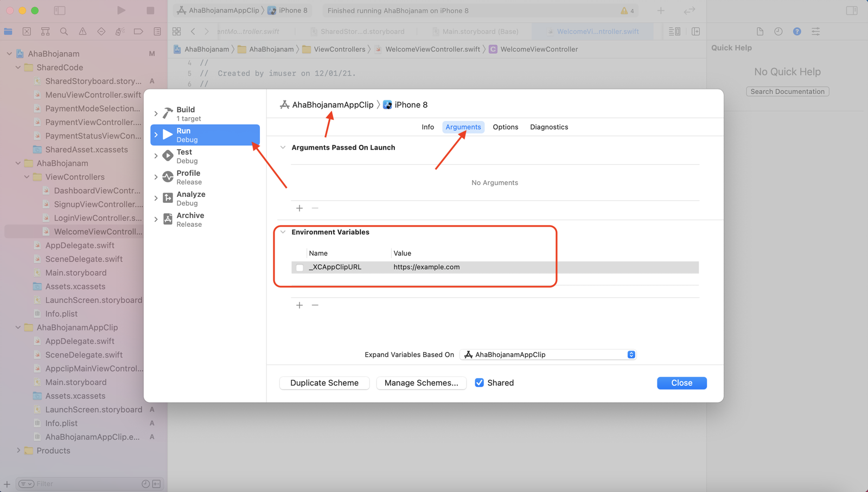Click the code review arrows icon
The width and height of the screenshot is (868, 492).
690,10
